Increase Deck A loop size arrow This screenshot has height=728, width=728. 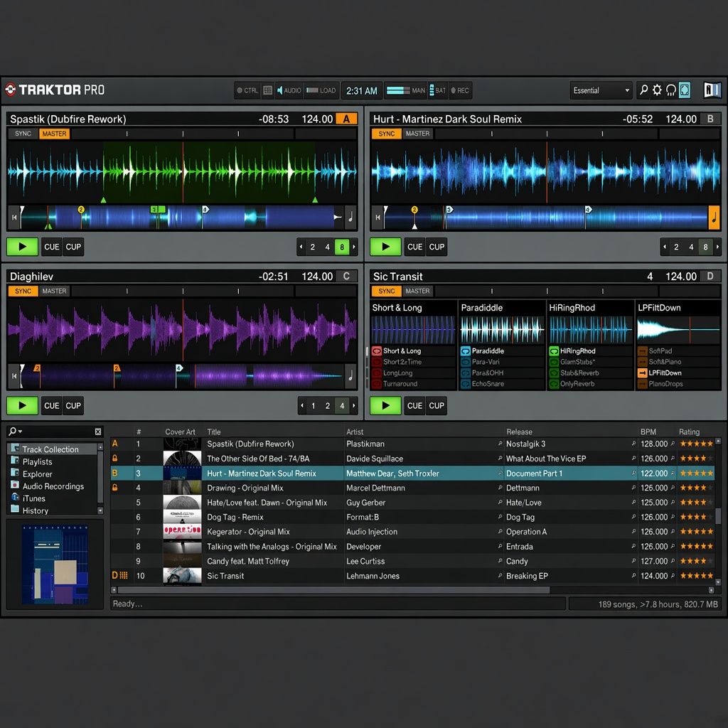[x=354, y=247]
